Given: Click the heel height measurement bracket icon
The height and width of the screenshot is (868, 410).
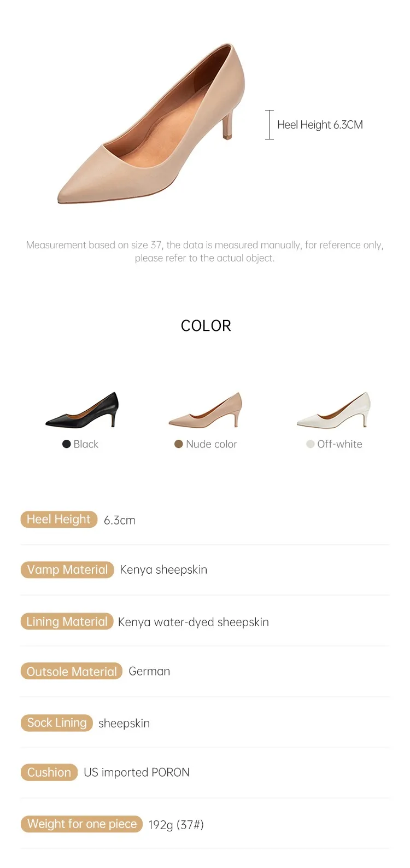Looking at the screenshot, I should [x=270, y=125].
